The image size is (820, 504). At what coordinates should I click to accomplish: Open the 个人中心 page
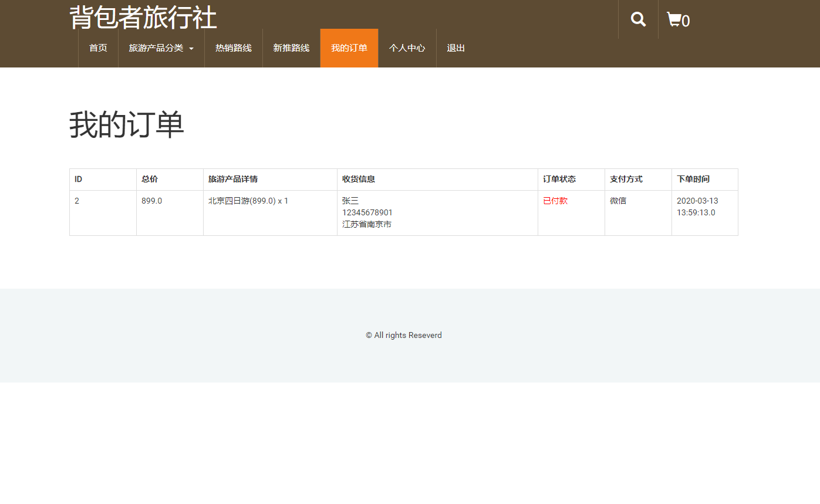tap(407, 48)
